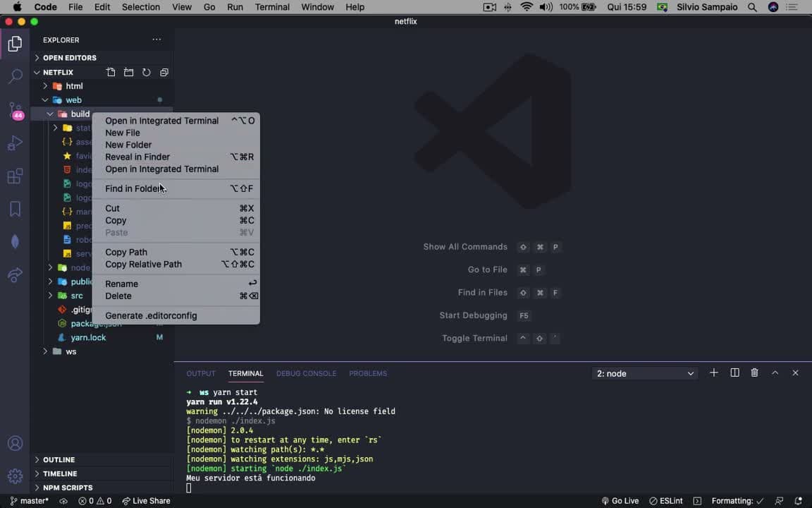Open notifications bell in status bar
Screen dimensions: 812x508
[x=799, y=501]
